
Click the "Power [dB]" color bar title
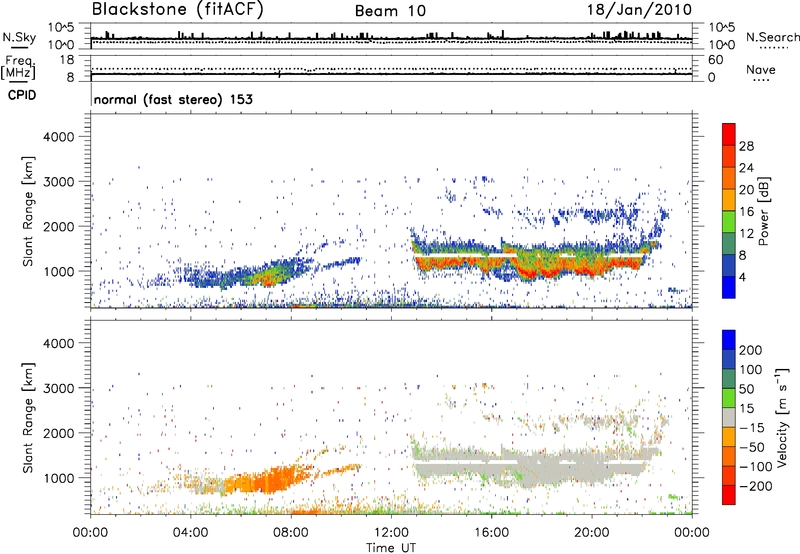[763, 211]
